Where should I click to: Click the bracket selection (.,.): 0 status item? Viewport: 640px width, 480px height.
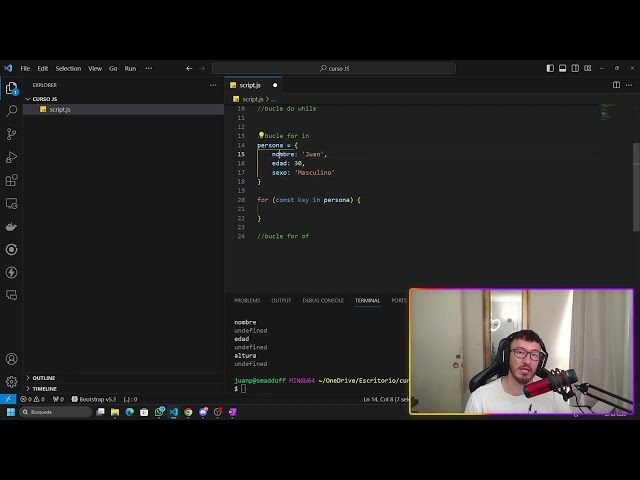[130, 399]
